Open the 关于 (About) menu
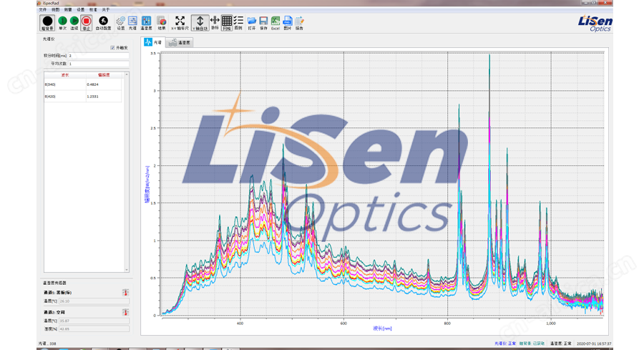Image resolution: width=644 pixels, height=350 pixels. [x=106, y=9]
